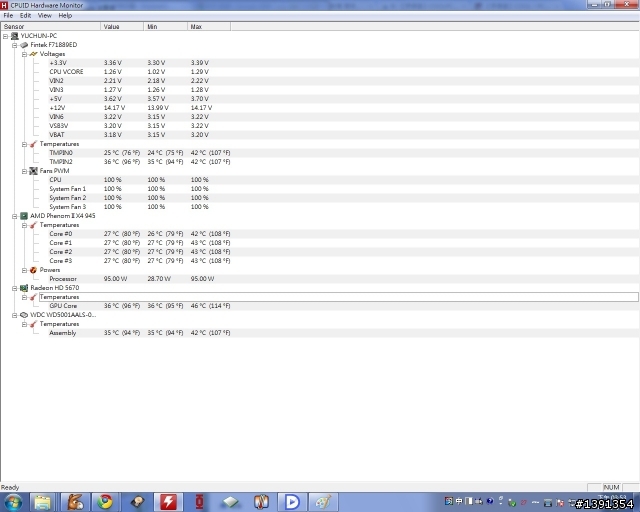Collapse the Fans PWM group

(24, 171)
